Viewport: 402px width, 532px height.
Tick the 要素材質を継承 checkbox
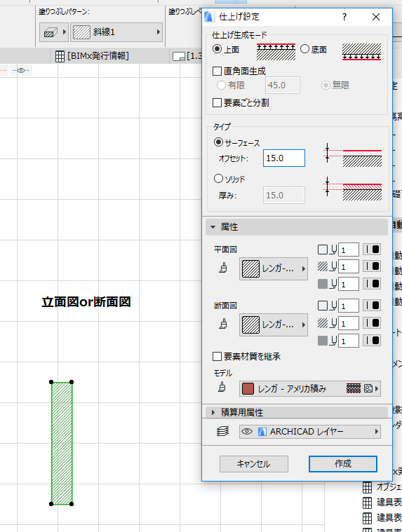coord(217,356)
